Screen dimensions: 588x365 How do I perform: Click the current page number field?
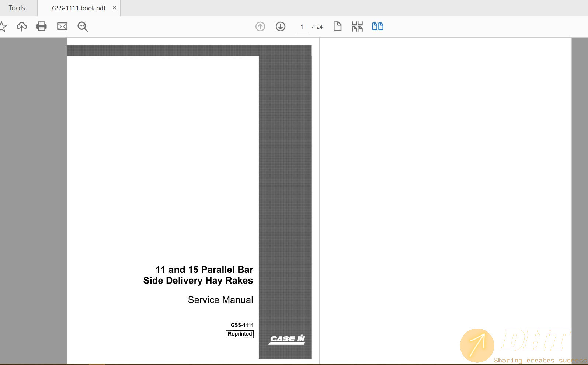click(x=302, y=27)
